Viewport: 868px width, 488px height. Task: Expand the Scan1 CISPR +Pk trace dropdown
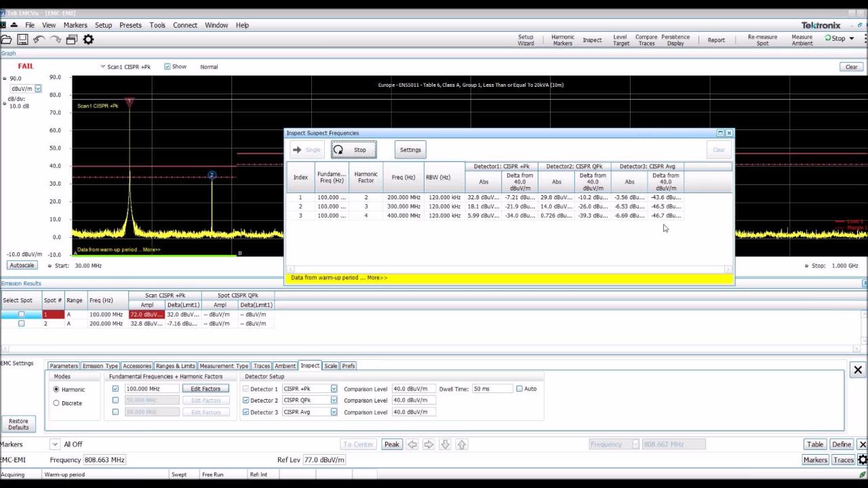pos(103,66)
